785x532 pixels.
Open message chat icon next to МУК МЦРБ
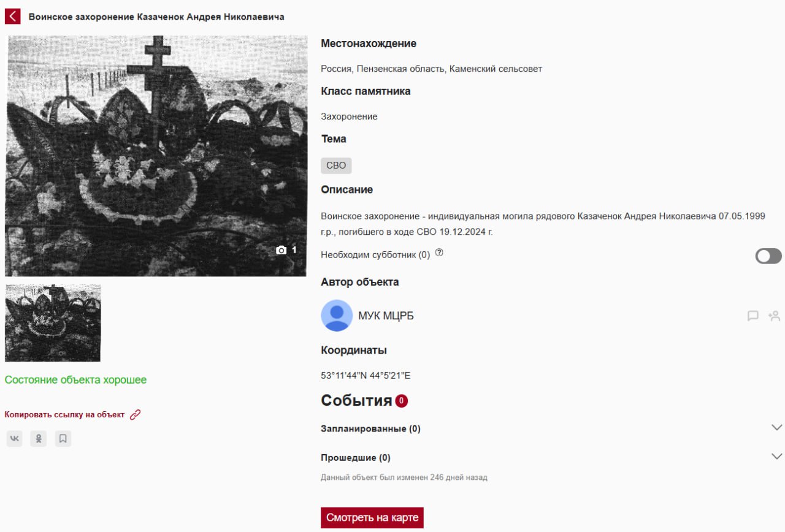[x=753, y=316]
